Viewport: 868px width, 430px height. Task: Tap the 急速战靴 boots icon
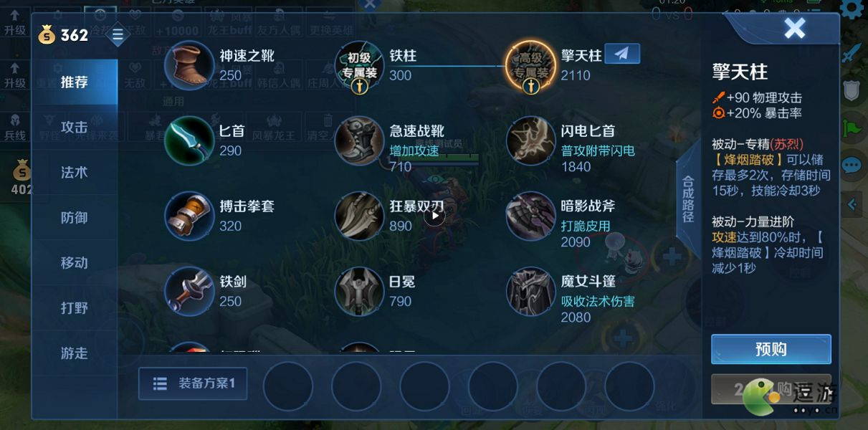click(360, 140)
